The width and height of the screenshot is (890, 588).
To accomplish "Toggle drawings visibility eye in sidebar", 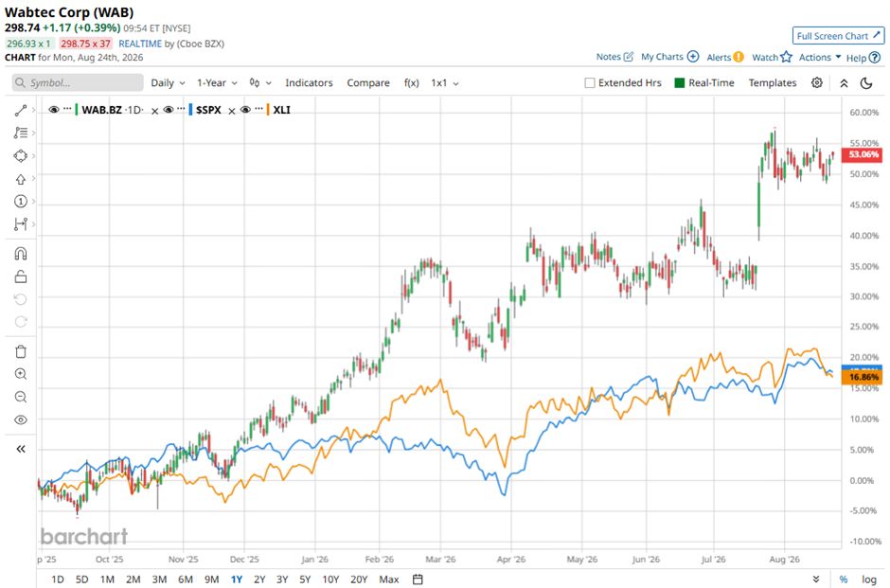I will click(21, 420).
